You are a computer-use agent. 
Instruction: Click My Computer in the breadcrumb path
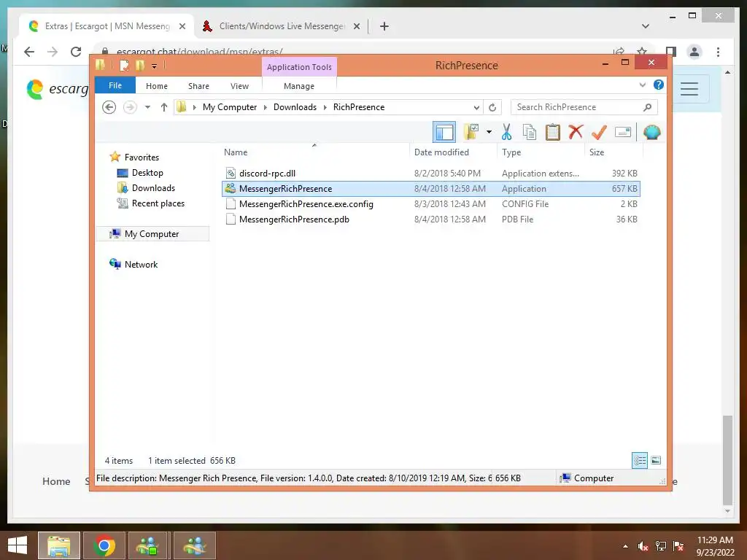pyautogui.click(x=230, y=107)
